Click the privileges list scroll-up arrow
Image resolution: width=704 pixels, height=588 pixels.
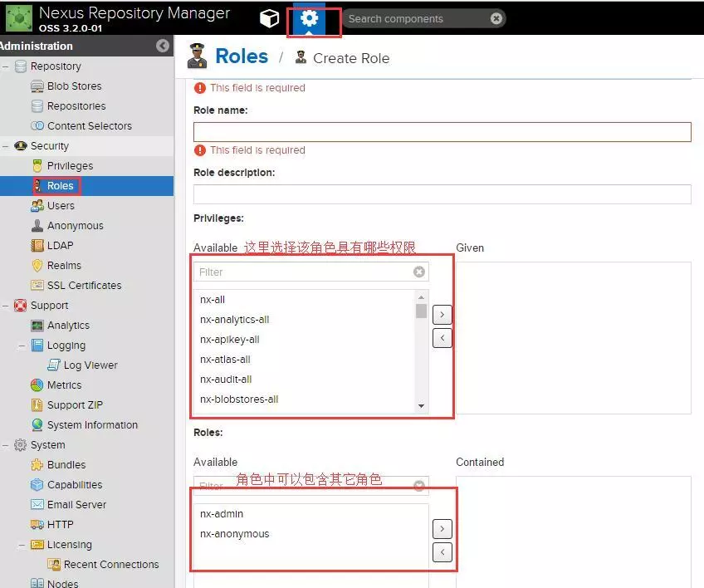pos(421,297)
